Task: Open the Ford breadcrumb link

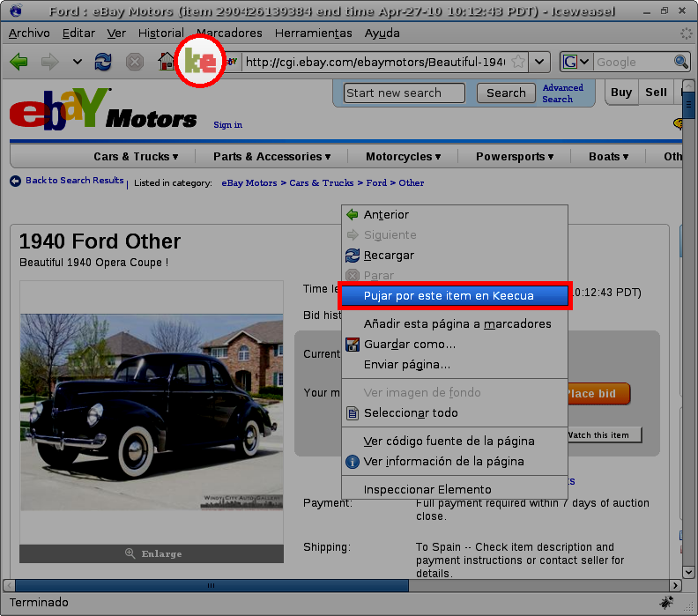Action: tap(376, 182)
